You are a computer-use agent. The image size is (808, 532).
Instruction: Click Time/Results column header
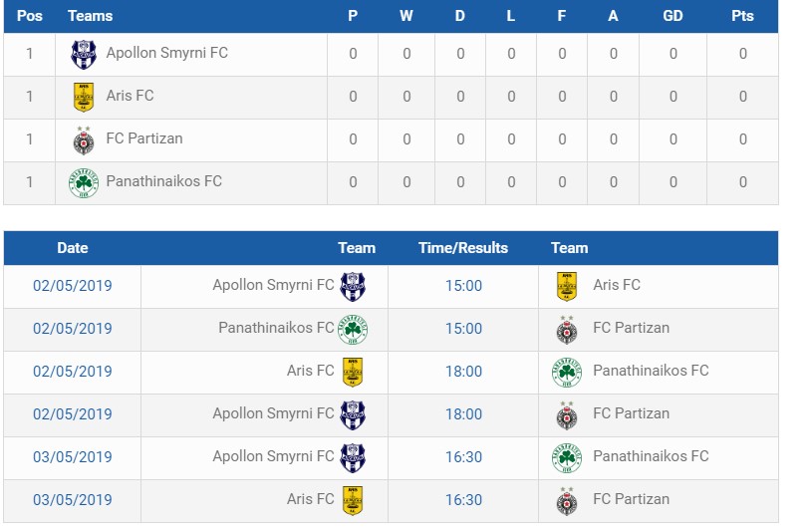(x=462, y=248)
